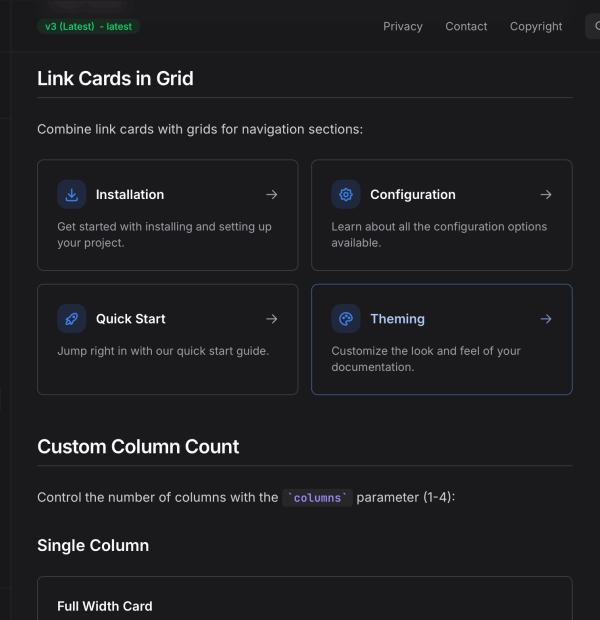Click the Link Cards in Grid heading
Screen dimensions: 600x620
point(115,78)
